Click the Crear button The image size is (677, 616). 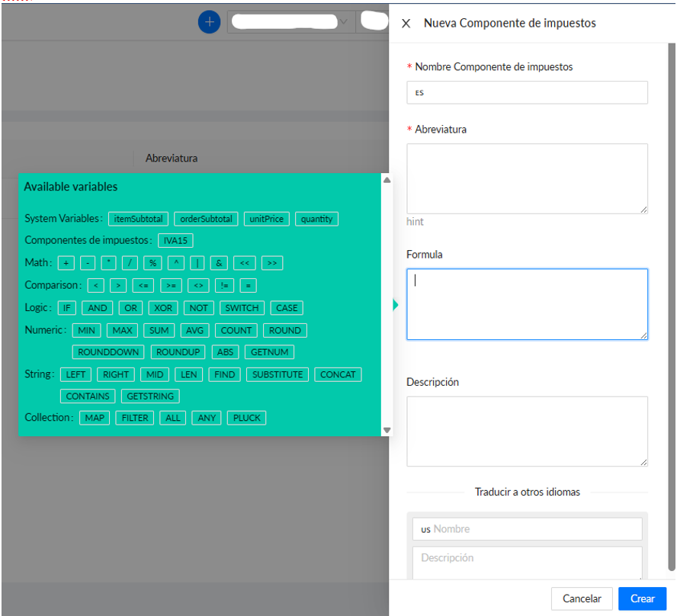[x=643, y=598]
